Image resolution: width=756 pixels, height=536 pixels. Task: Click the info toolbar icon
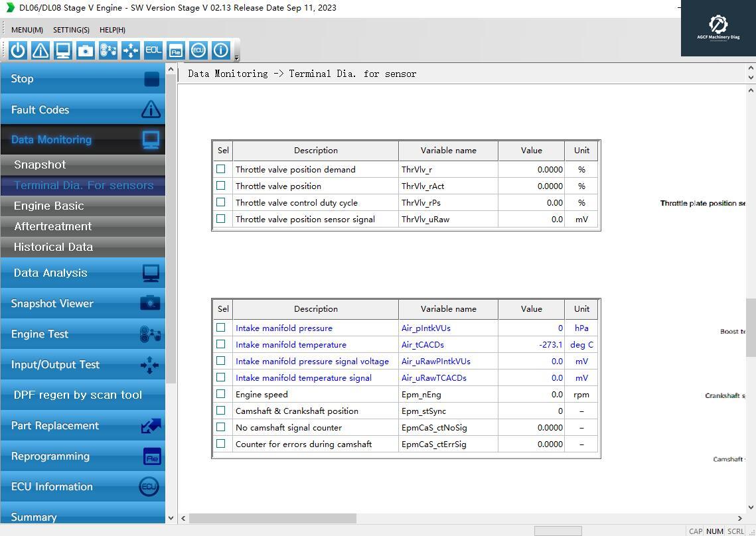[220, 50]
